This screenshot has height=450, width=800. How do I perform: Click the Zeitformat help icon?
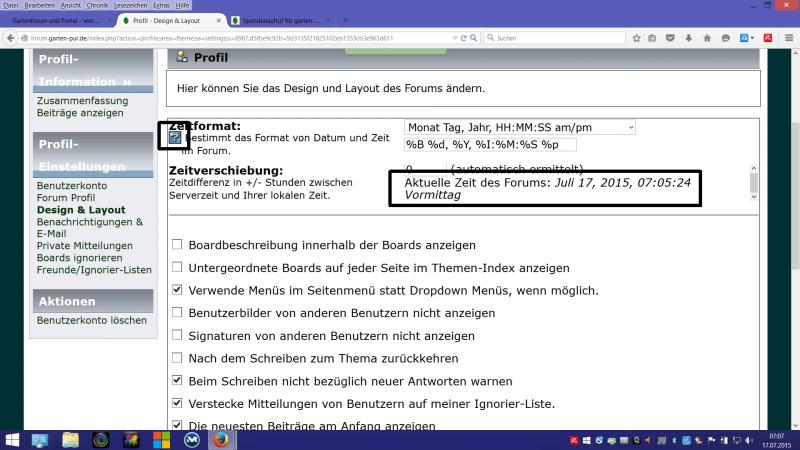pos(174,137)
